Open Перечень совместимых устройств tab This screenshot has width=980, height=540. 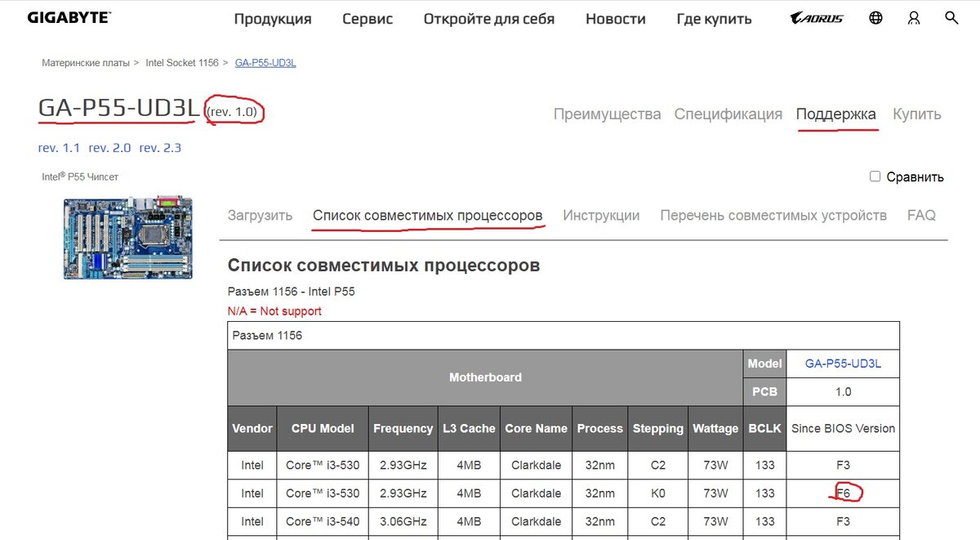[x=773, y=216]
